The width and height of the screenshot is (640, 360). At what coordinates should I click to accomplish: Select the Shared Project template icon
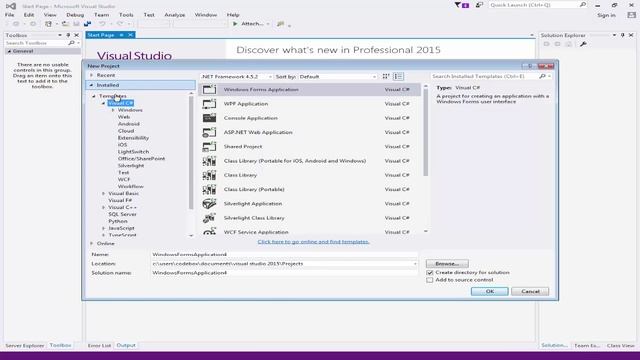(209, 147)
